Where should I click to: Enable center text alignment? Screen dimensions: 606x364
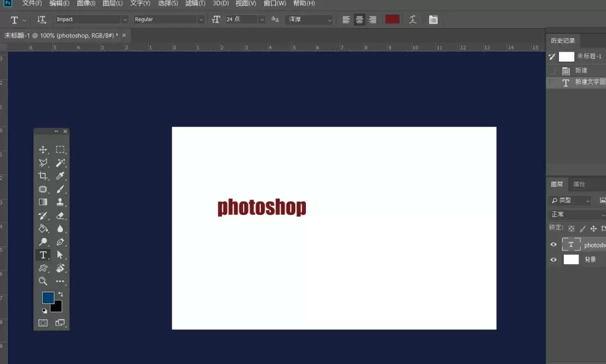360,20
